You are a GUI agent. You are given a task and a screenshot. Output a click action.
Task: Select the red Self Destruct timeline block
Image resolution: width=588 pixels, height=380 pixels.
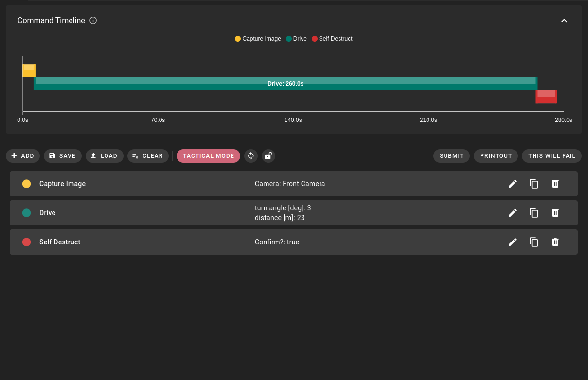coord(546,96)
